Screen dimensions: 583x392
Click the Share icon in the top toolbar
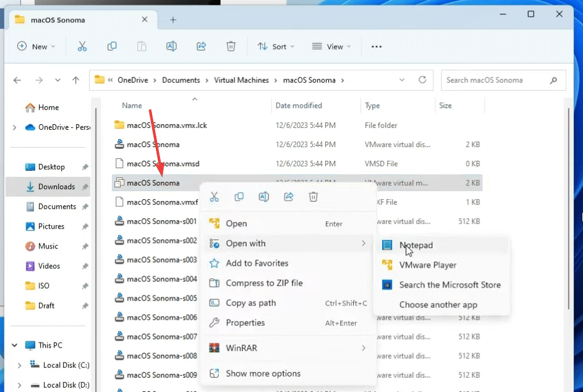point(201,46)
